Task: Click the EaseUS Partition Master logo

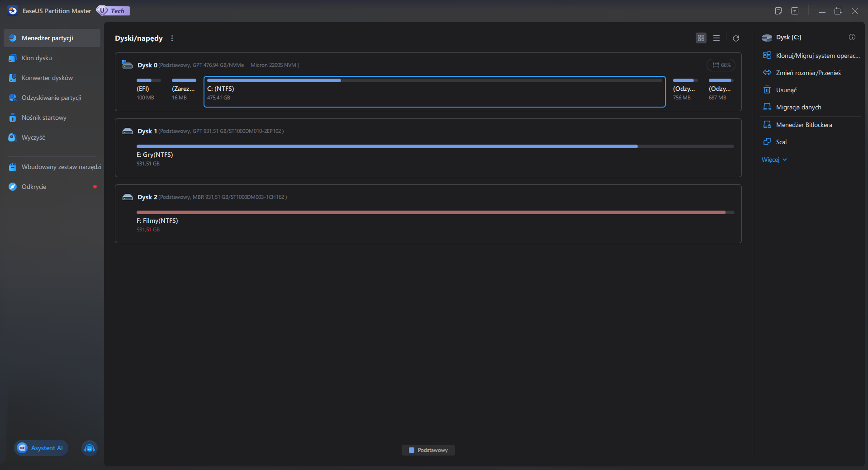Action: pyautogui.click(x=13, y=11)
